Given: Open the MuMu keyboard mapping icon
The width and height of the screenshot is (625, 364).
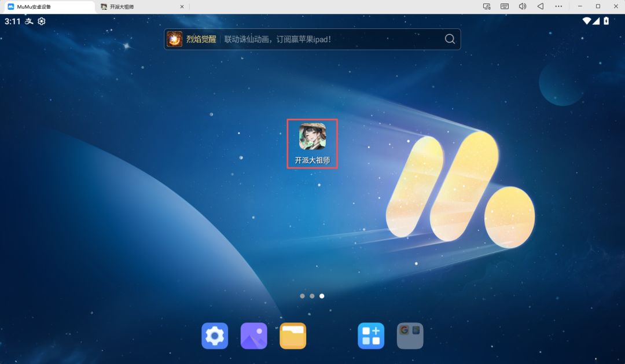Looking at the screenshot, I should [504, 6].
